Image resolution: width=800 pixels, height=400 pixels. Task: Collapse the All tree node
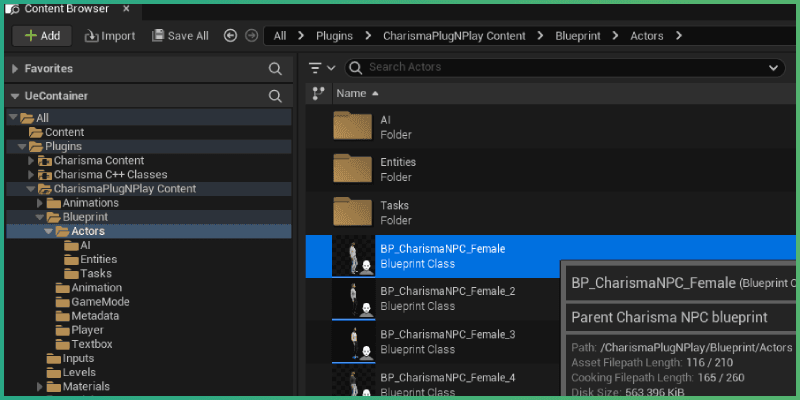tap(13, 118)
